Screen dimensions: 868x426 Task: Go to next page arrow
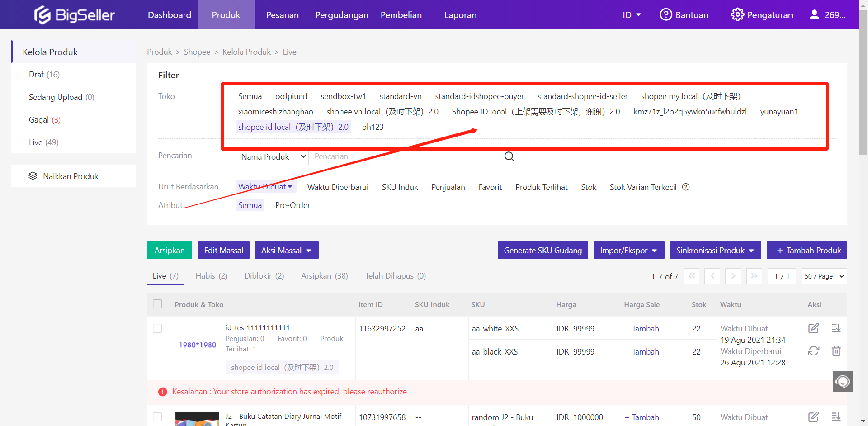tap(733, 276)
